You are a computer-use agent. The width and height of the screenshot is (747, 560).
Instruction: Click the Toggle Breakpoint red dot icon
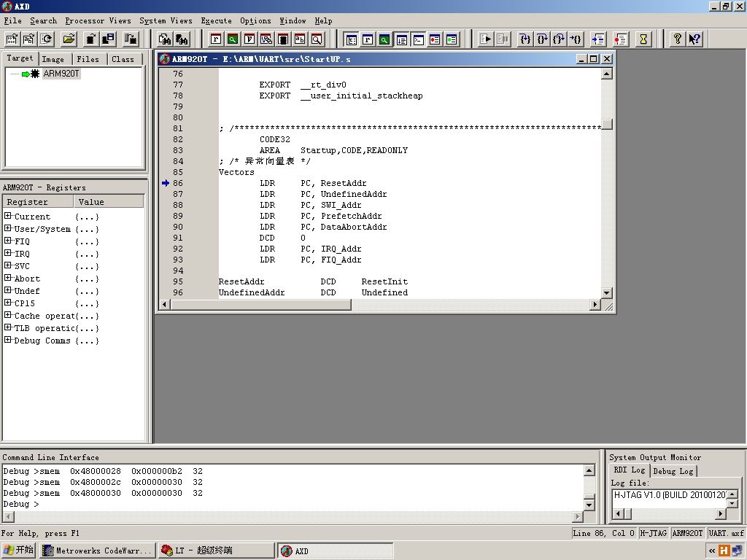coord(620,39)
